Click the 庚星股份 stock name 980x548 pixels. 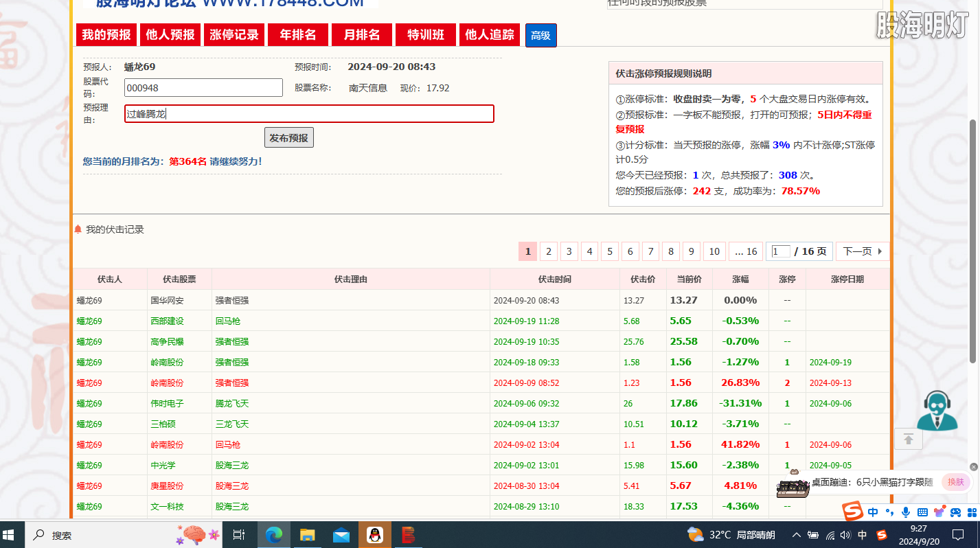point(168,486)
